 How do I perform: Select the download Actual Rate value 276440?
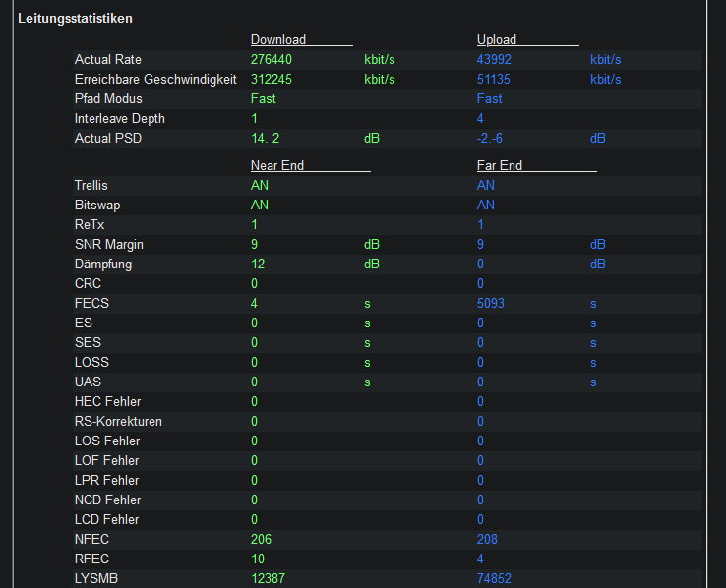(x=272, y=60)
